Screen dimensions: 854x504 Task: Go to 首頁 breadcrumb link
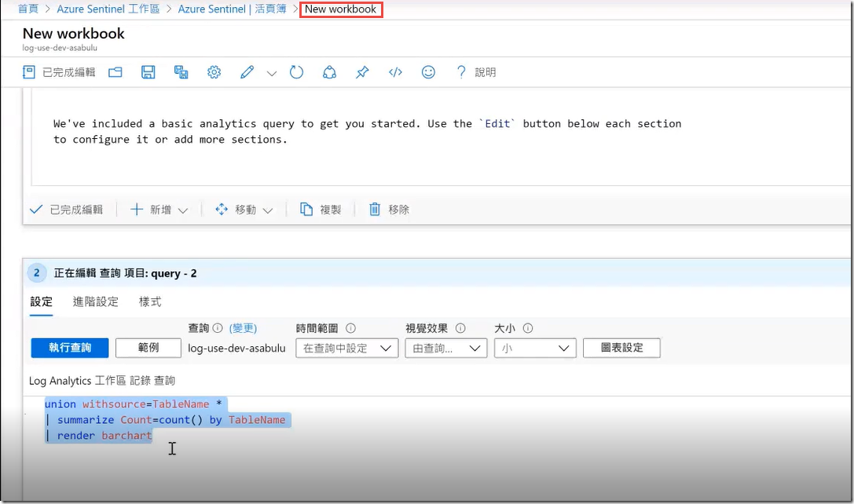(27, 9)
